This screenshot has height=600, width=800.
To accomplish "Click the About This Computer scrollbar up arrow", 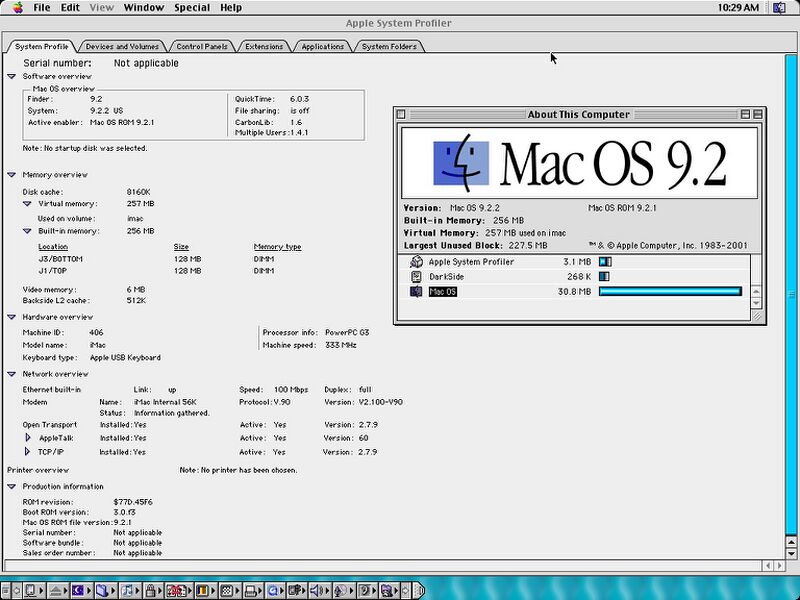I will click(756, 292).
